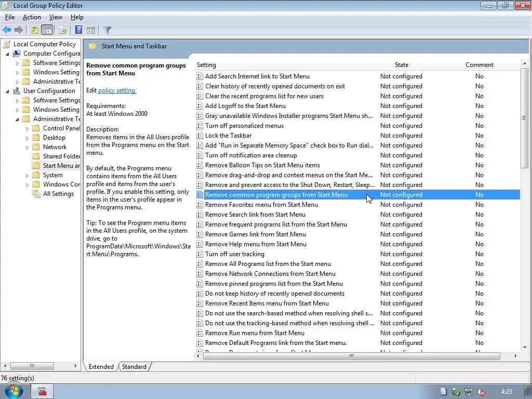This screenshot has height=399, width=532.
Task: Click the muted volume tray icon
Action: point(481,392)
